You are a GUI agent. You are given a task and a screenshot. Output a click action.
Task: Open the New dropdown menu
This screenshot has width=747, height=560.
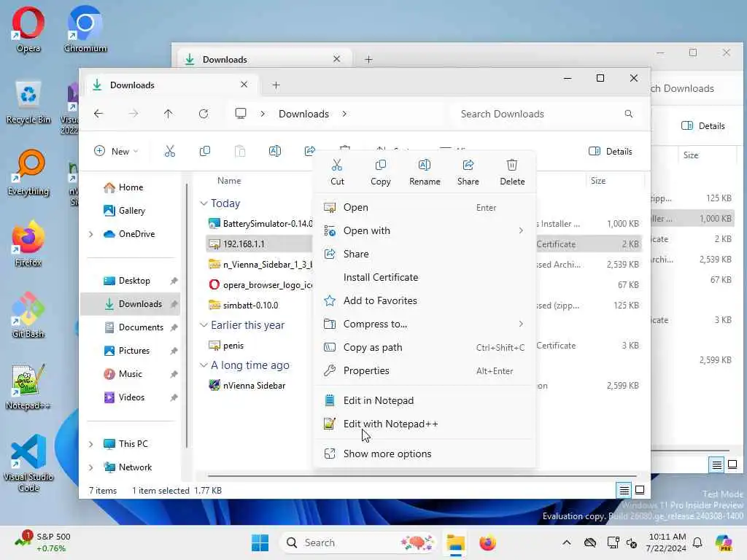click(x=116, y=152)
